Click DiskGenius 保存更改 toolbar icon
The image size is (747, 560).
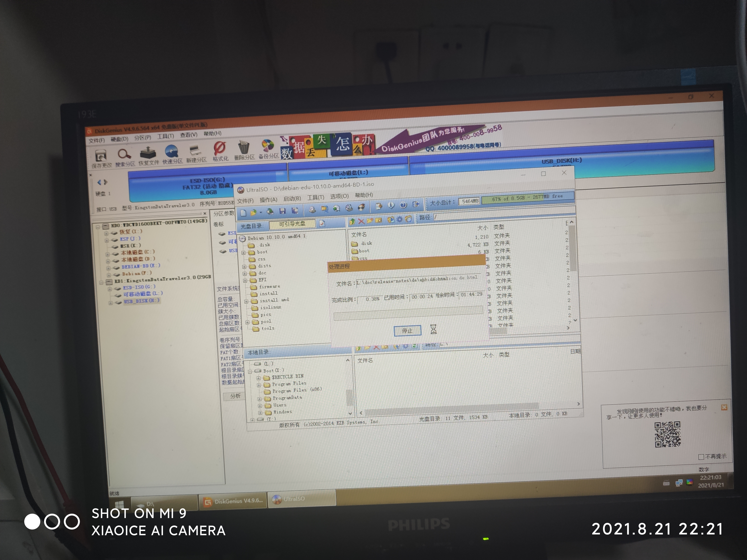(101, 156)
